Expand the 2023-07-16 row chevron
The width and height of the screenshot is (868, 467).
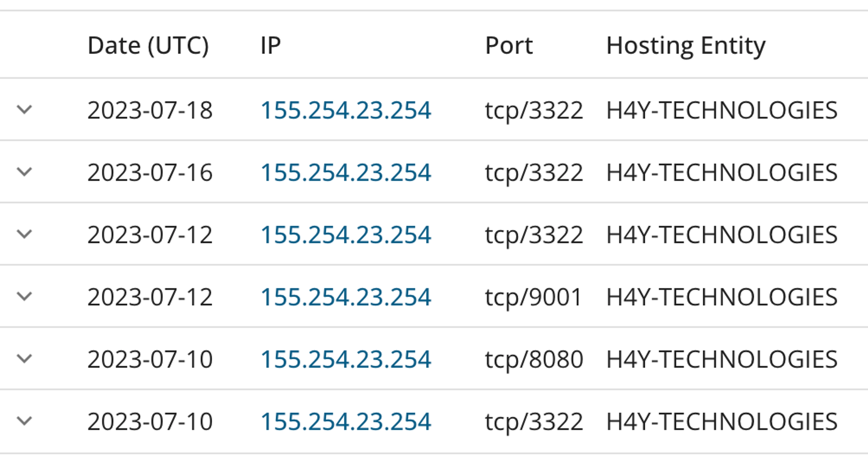24,172
